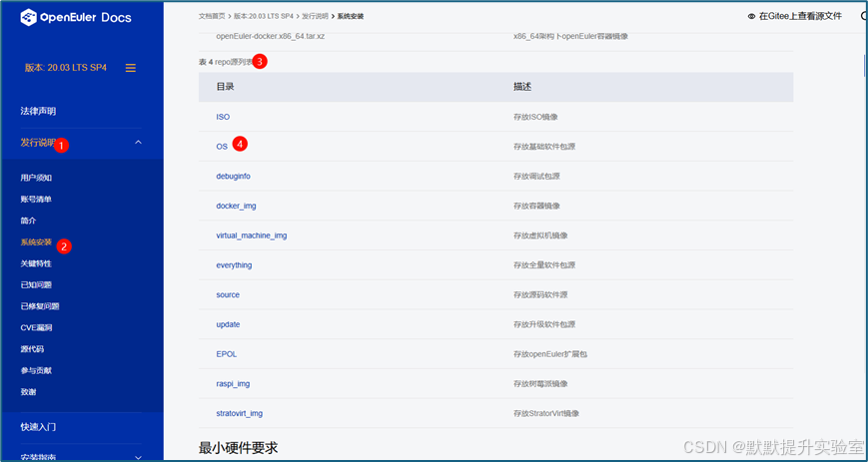This screenshot has height=462, width=868.
Task: Click 目录 table column header
Action: click(226, 87)
